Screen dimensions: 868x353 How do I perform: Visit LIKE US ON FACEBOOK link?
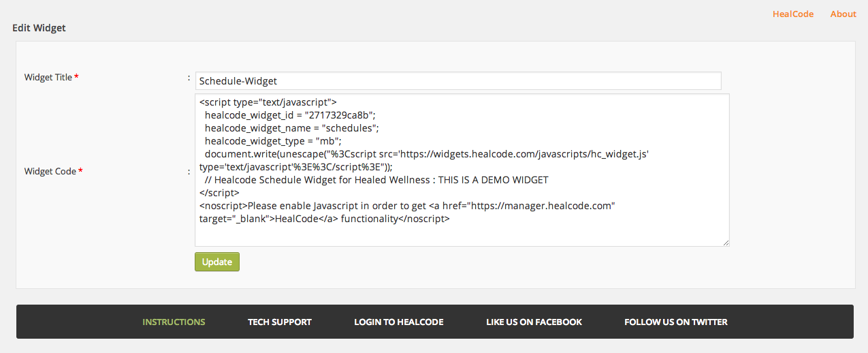point(534,322)
